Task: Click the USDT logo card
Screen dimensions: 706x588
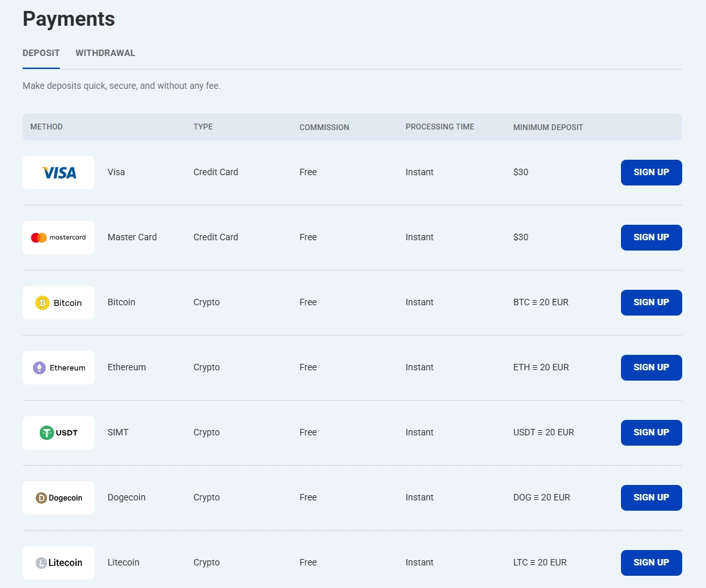Action: (x=59, y=433)
